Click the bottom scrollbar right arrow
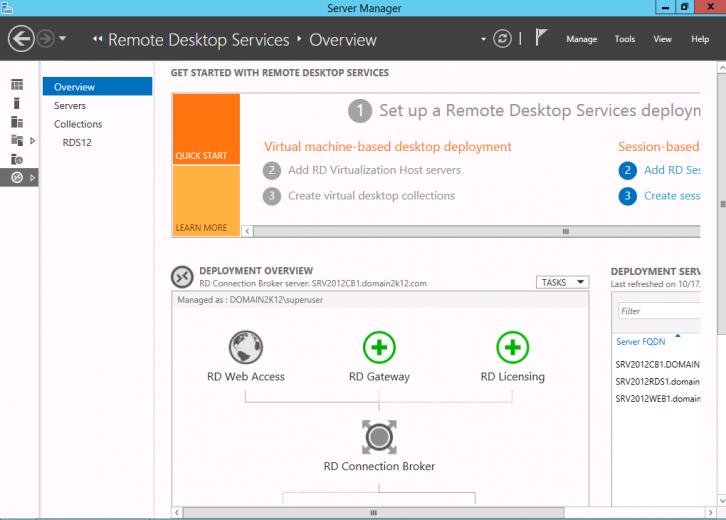The height and width of the screenshot is (520, 726). coord(711,513)
